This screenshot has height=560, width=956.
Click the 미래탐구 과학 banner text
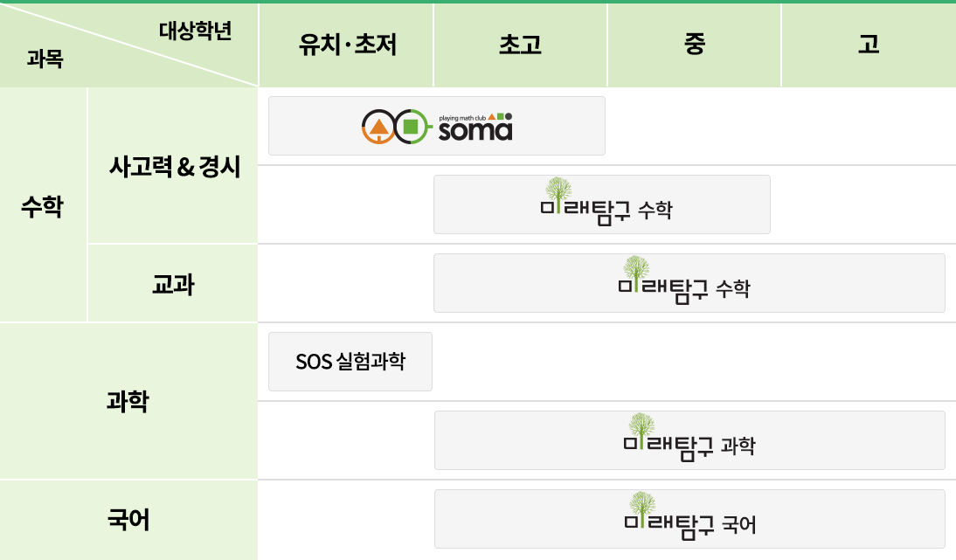click(689, 446)
